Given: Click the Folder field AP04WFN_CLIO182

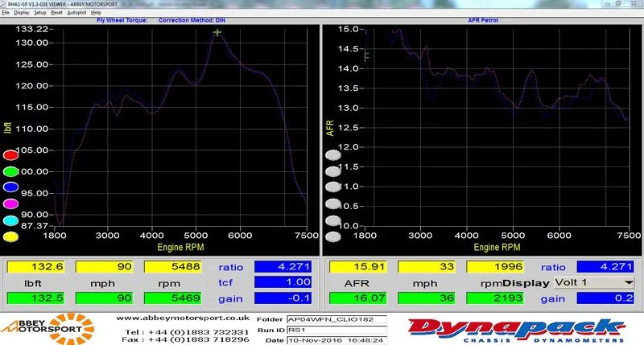Looking at the screenshot, I should pos(336,319).
